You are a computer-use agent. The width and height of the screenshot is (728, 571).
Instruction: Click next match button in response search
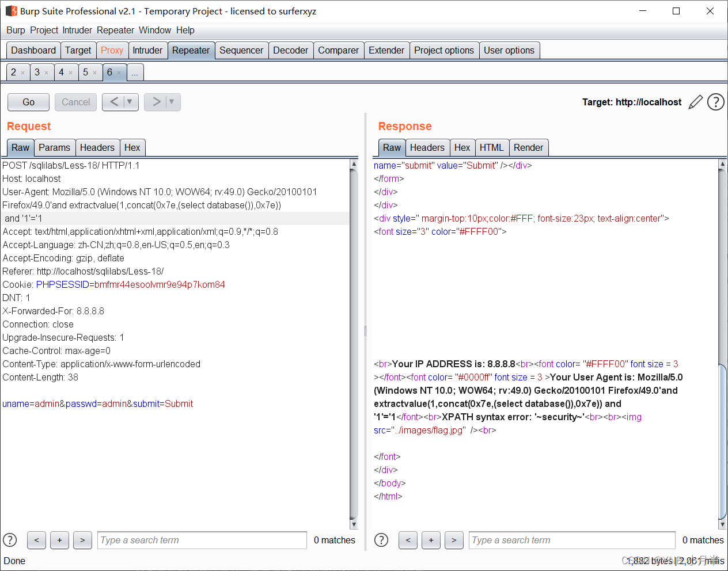coord(454,540)
